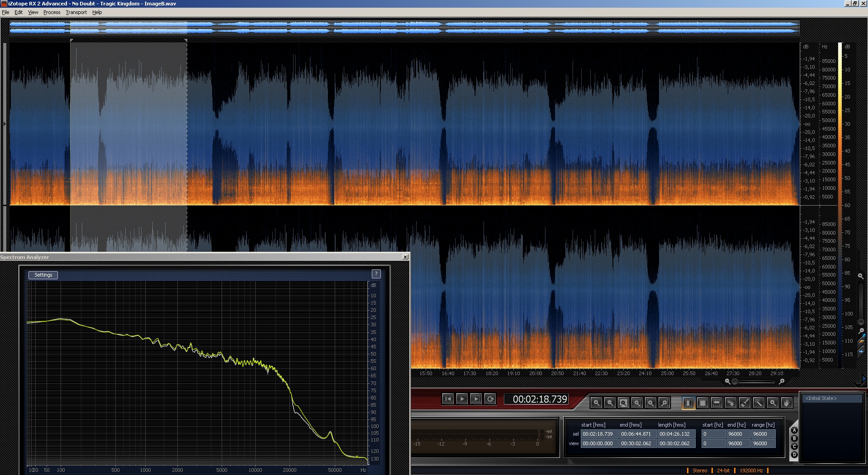The height and width of the screenshot is (475, 868).
Task: Click the rewind to start button
Action: [448, 399]
